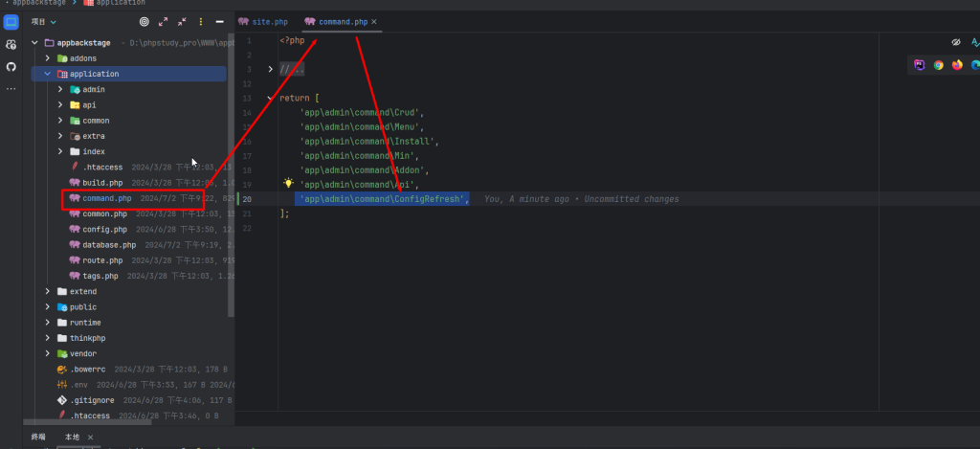Open the GitHub Pull Requests tool window
Image resolution: width=980 pixels, height=449 pixels.
click(x=11, y=67)
